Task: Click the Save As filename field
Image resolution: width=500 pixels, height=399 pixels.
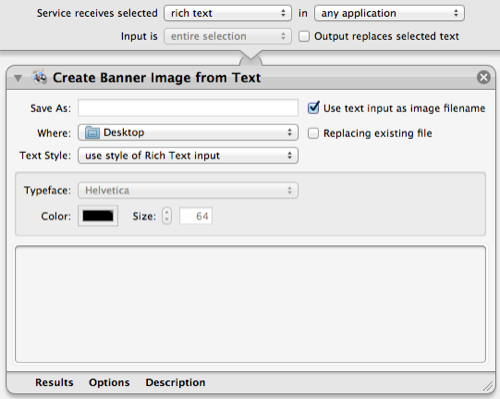Action: [188, 108]
